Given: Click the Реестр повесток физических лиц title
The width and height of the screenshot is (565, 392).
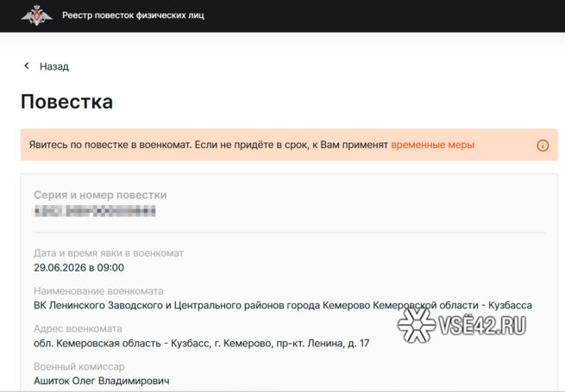Looking at the screenshot, I should click(x=133, y=16).
